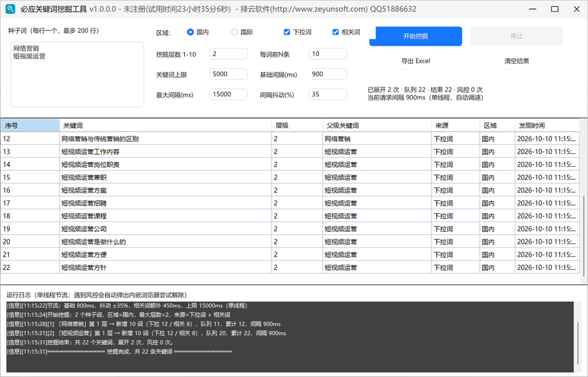Click the 关键词上限 input with 5000

click(x=229, y=74)
